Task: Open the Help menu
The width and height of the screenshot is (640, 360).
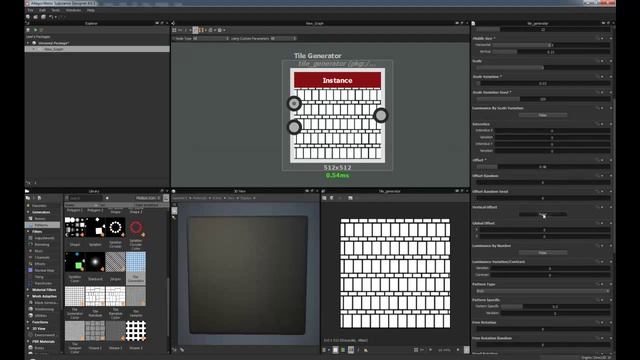Action: (91, 10)
